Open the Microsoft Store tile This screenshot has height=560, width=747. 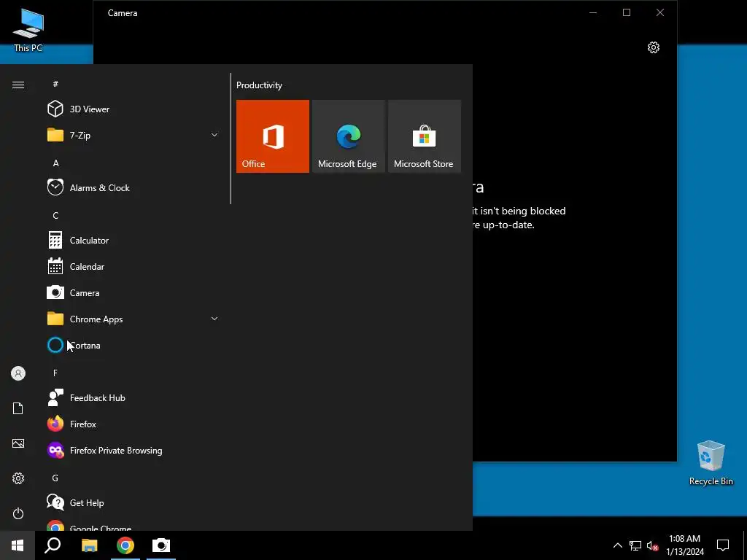pos(425,136)
